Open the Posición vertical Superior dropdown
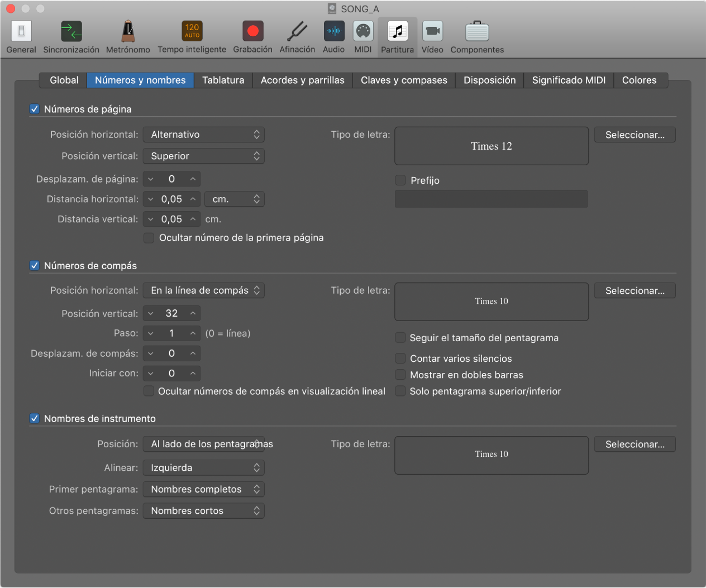Viewport: 706px width, 588px height. tap(203, 156)
